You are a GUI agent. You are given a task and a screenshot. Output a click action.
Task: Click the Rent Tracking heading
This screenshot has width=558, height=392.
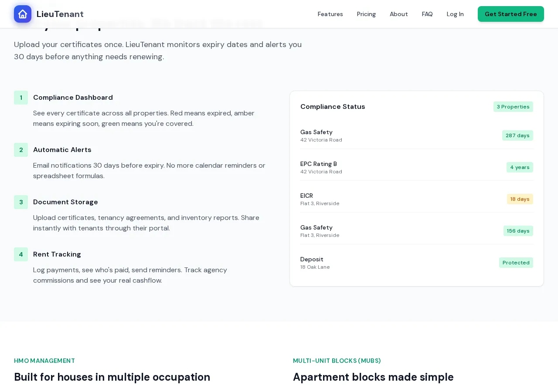(x=57, y=254)
